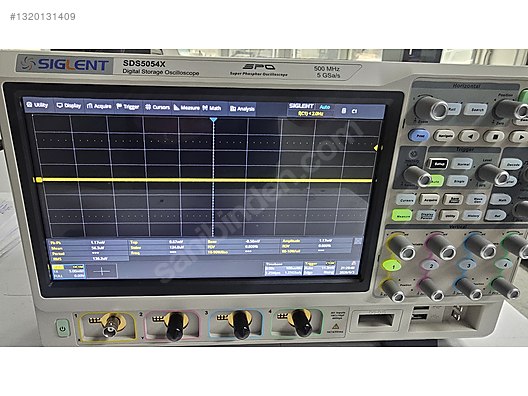Select the trigger position marker at graticule top
Viewport: 528px width, 396px height.
(x=213, y=120)
